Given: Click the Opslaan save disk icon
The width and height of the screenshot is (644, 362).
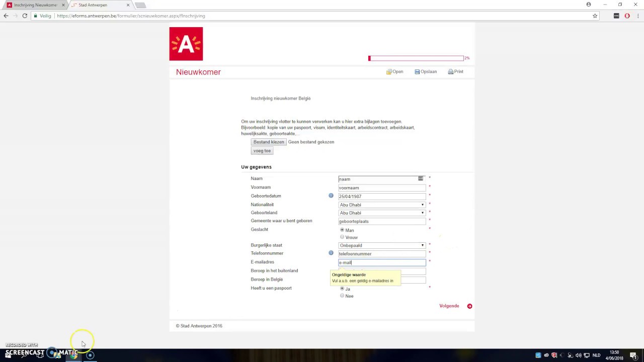Looking at the screenshot, I should click(x=417, y=72).
